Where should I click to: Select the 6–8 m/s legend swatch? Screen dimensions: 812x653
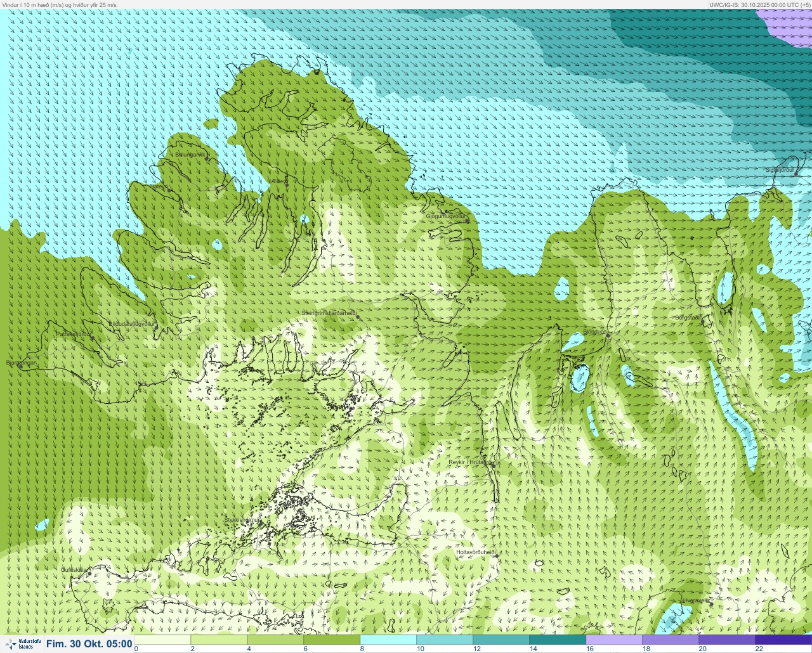[332, 640]
